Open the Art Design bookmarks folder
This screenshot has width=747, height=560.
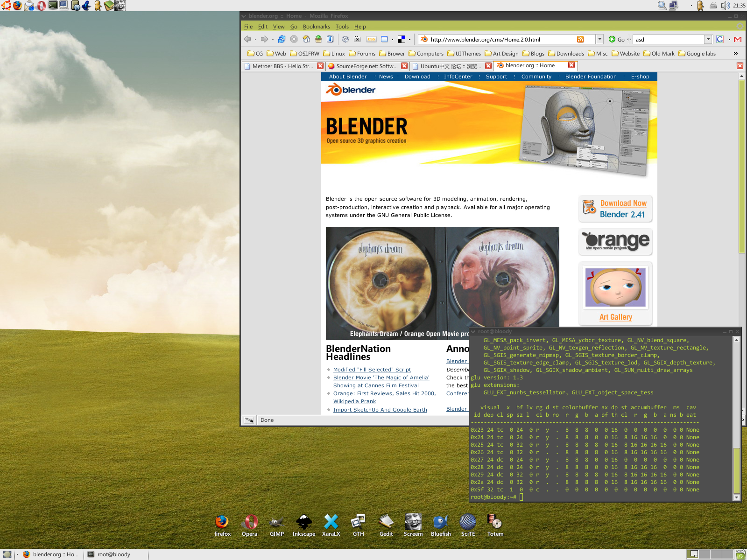(502, 54)
